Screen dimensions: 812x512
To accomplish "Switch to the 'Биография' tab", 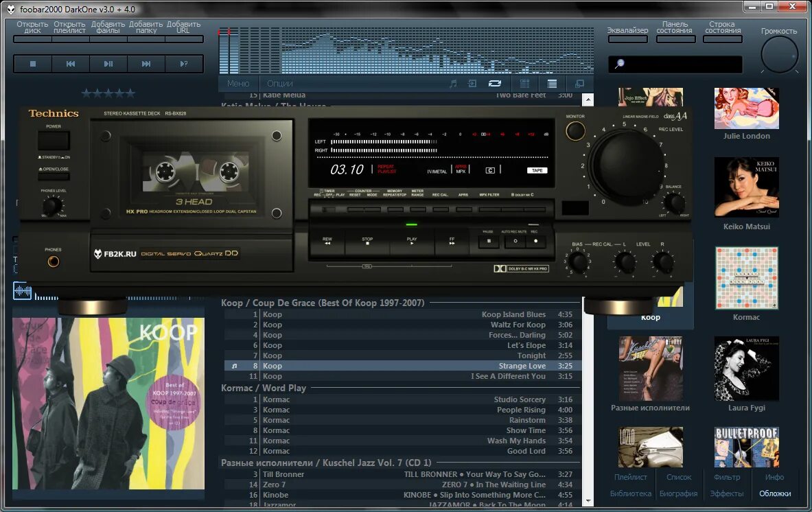I will click(678, 494).
